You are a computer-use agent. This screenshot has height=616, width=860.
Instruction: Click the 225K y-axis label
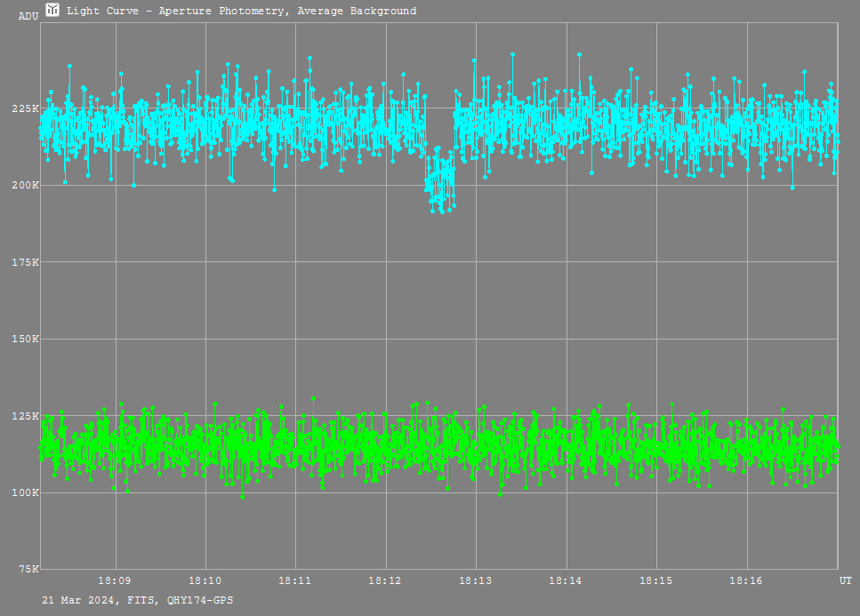[25, 108]
